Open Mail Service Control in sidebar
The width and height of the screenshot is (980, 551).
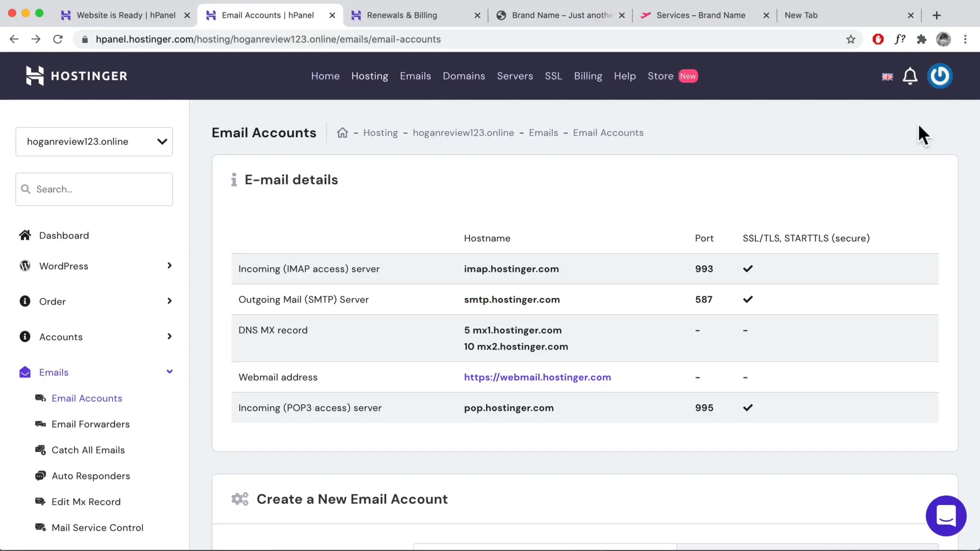tap(97, 528)
